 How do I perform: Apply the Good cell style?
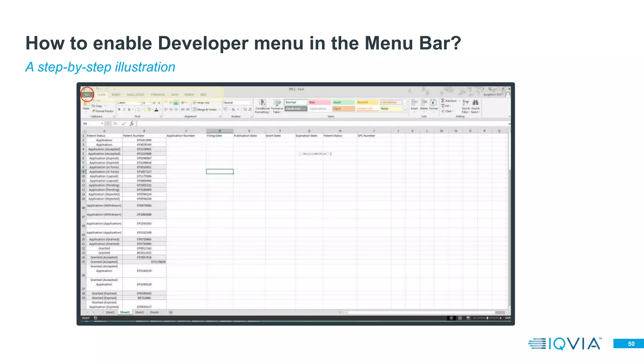tap(343, 102)
